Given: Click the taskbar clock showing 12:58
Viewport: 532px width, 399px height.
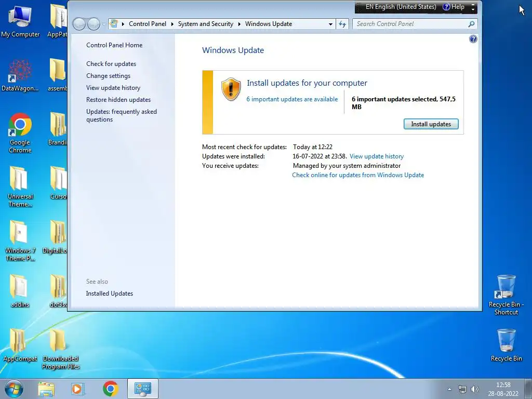Looking at the screenshot, I should coord(503,389).
